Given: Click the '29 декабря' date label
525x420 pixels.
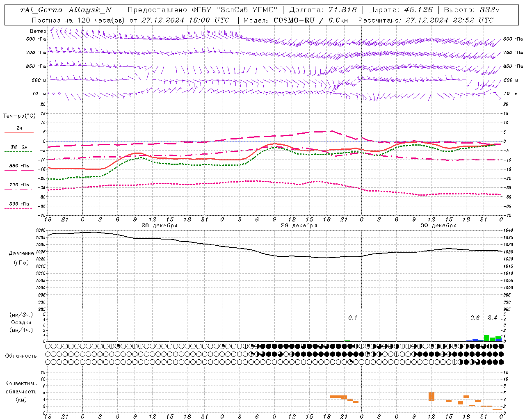Looking at the screenshot, I should pyautogui.click(x=299, y=226).
